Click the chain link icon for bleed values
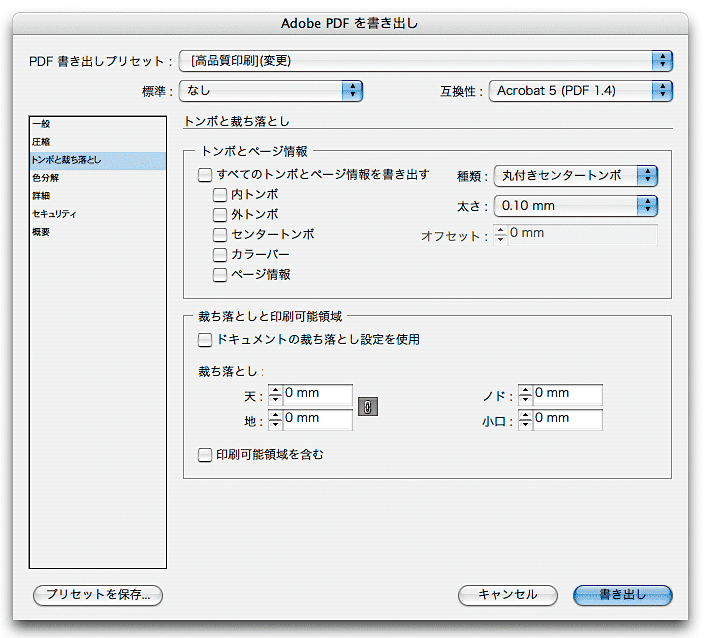This screenshot has height=638, width=705. click(x=367, y=406)
